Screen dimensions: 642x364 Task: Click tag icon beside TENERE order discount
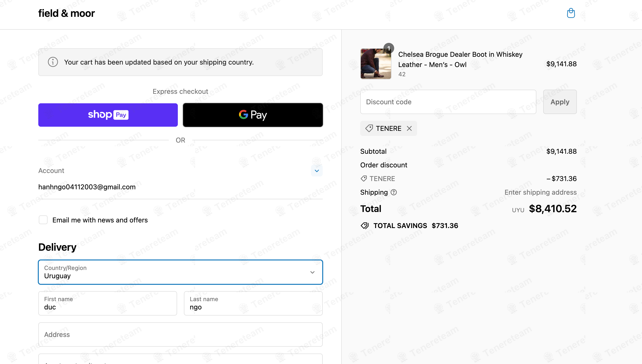[x=364, y=179]
